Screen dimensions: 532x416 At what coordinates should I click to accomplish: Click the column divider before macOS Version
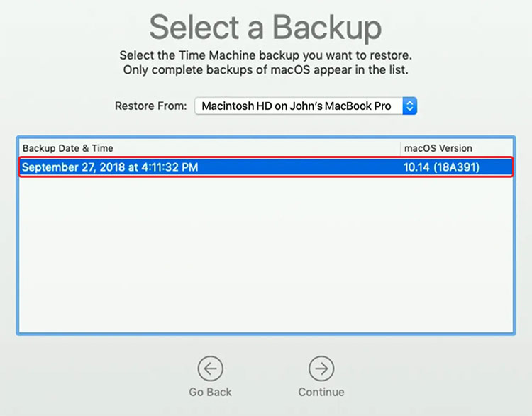click(401, 148)
